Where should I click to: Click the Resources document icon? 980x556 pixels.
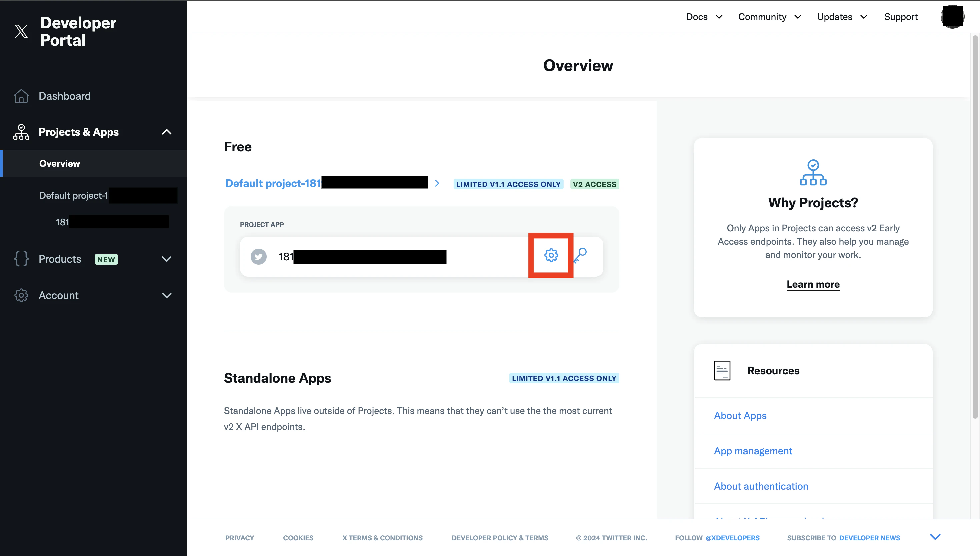click(722, 370)
